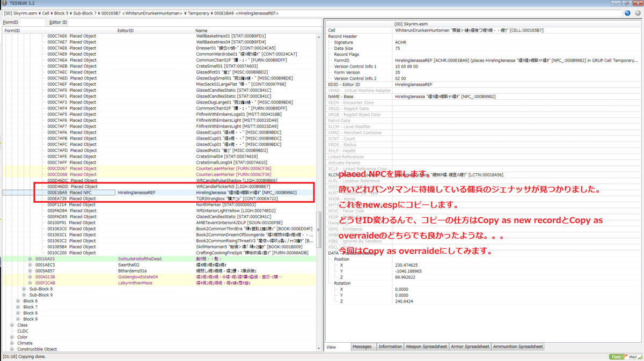Select the CLDC tree entry
Viewport: 644px width, 361px height.
coord(23,331)
